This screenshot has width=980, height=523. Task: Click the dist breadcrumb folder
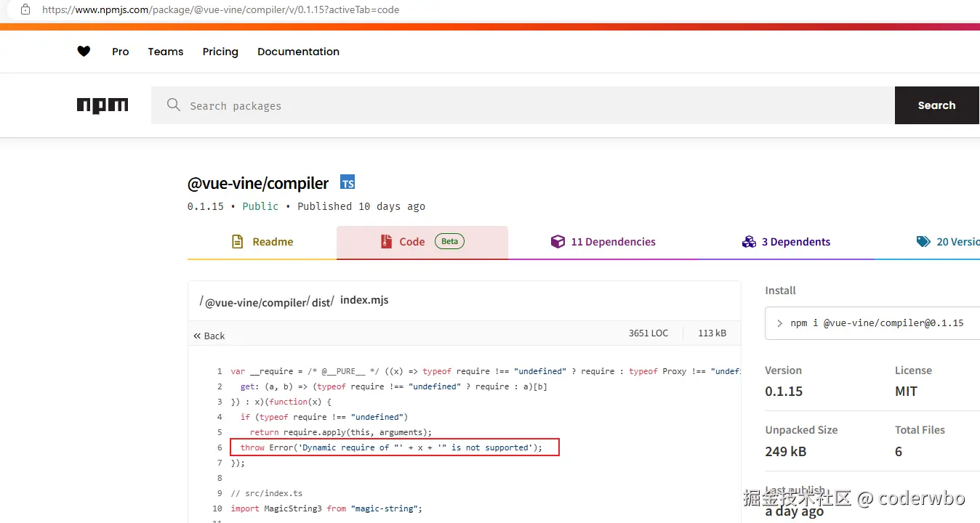coord(321,302)
